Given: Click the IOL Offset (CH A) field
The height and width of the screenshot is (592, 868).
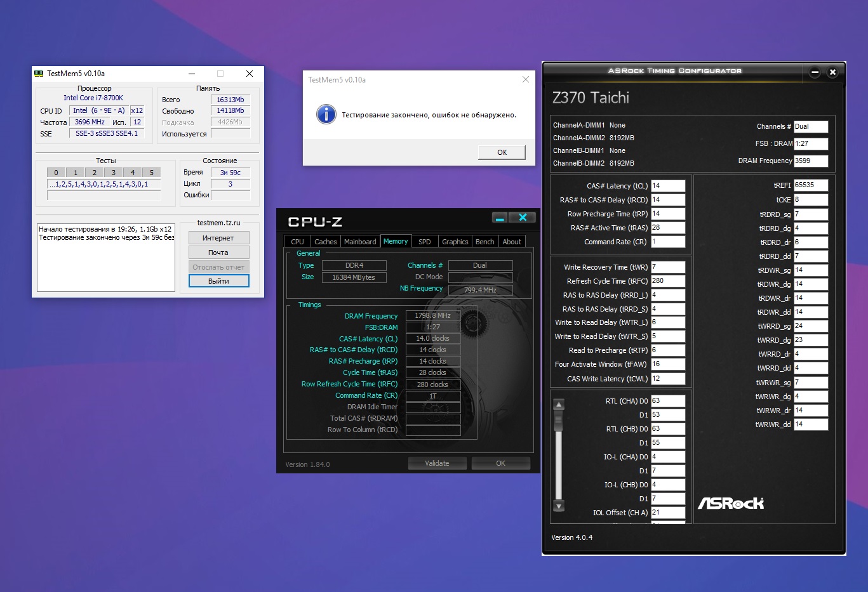Looking at the screenshot, I should [668, 513].
